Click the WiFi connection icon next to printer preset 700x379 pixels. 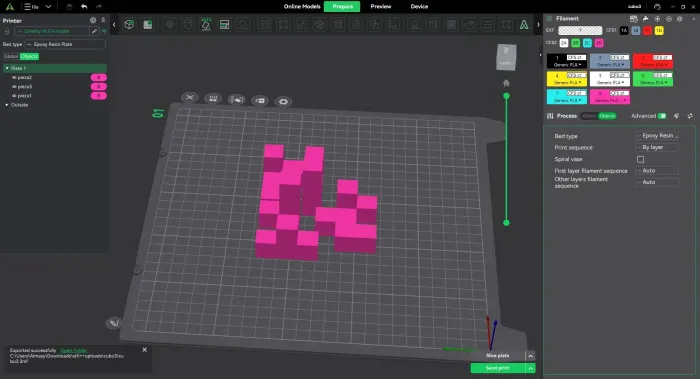[104, 31]
